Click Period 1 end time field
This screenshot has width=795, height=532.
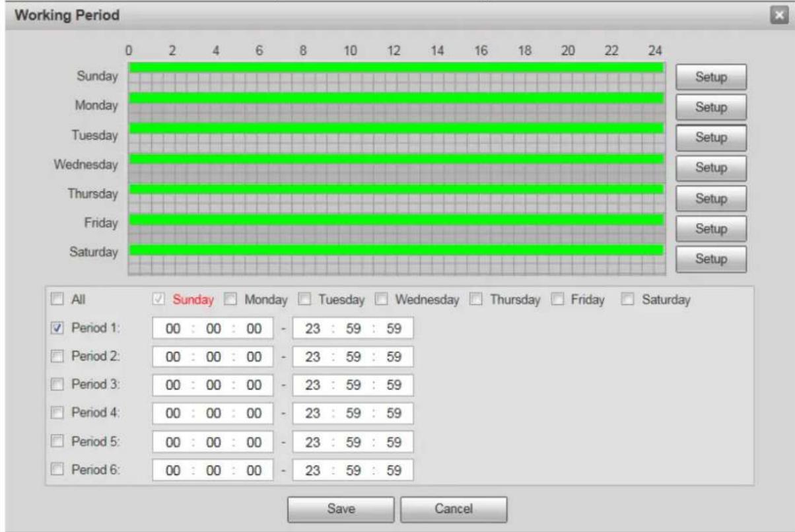coord(353,329)
